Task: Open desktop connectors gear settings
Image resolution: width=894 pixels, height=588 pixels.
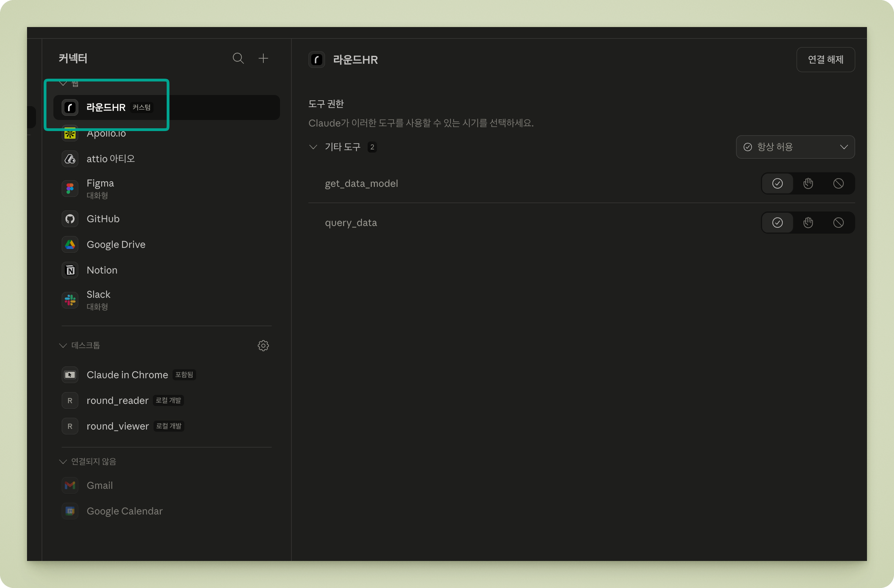Action: click(263, 345)
